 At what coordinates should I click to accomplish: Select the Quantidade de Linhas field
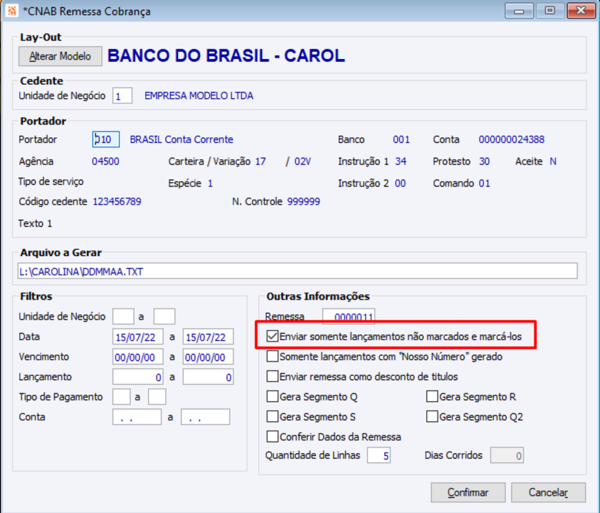pos(379,455)
